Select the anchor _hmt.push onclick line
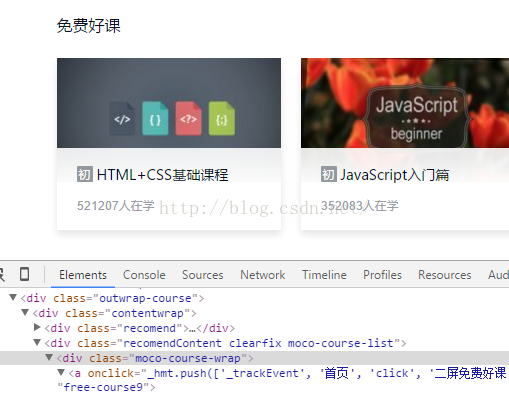The height and width of the screenshot is (394, 509). click(x=287, y=373)
